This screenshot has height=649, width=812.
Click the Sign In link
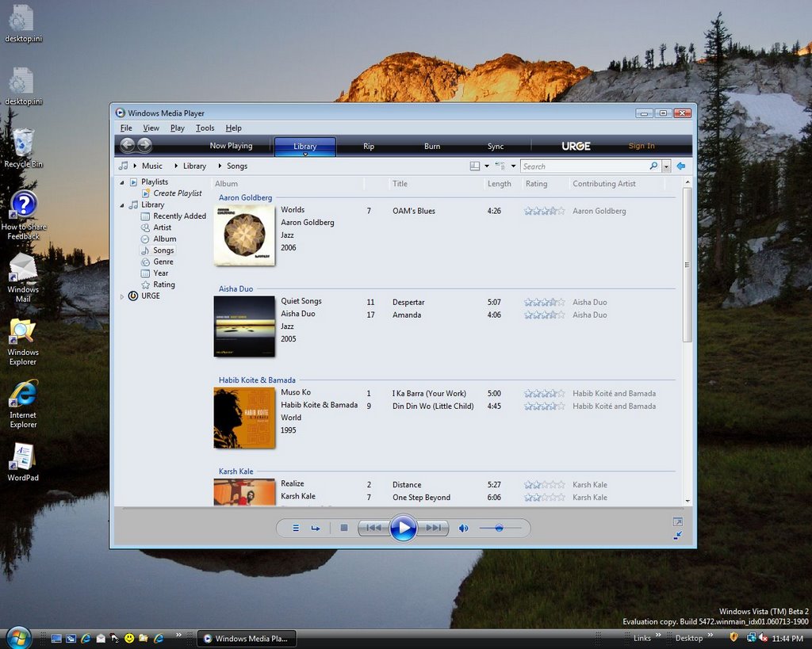642,146
